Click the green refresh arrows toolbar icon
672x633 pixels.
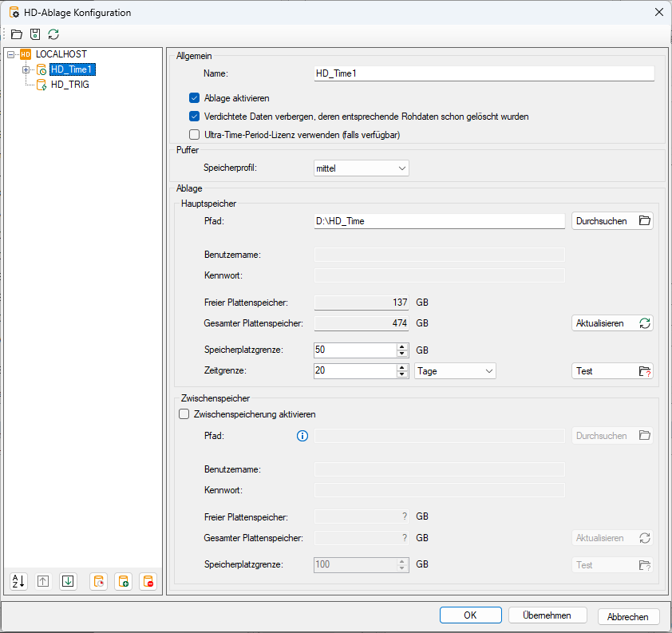coord(53,34)
